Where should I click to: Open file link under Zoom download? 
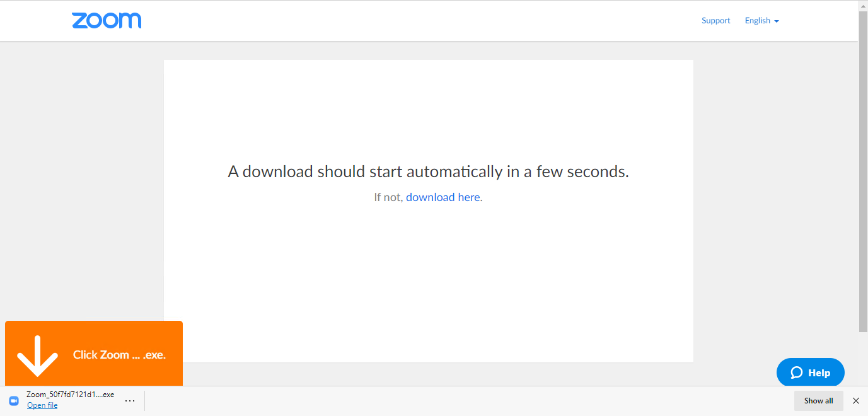coord(42,405)
